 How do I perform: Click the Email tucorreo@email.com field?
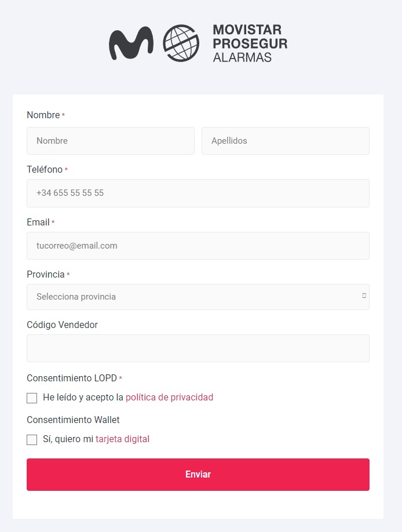198,246
